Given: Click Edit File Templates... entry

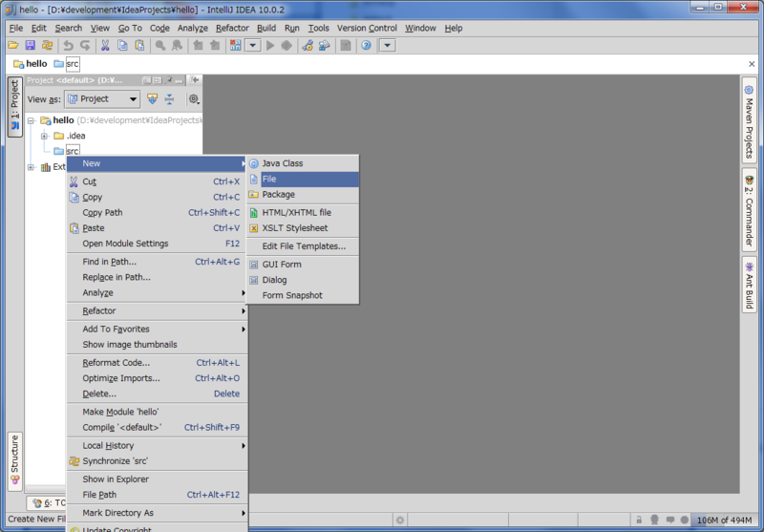Looking at the screenshot, I should coord(303,246).
